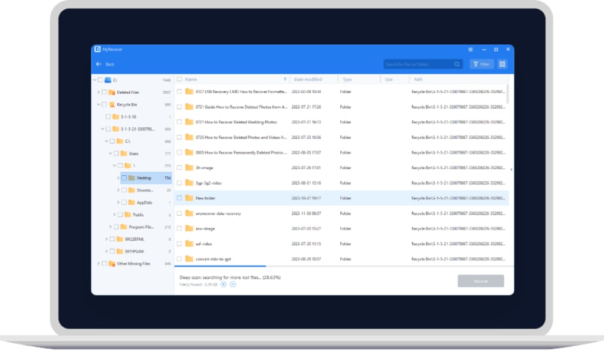Click the deep scan progress bar
This screenshot has height=364, width=604.
pyautogui.click(x=344, y=266)
